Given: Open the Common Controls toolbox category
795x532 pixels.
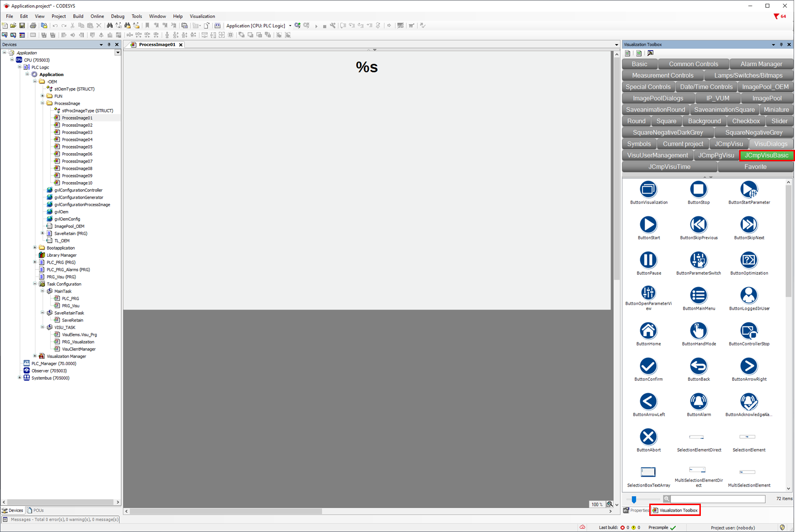Looking at the screenshot, I should (693, 64).
